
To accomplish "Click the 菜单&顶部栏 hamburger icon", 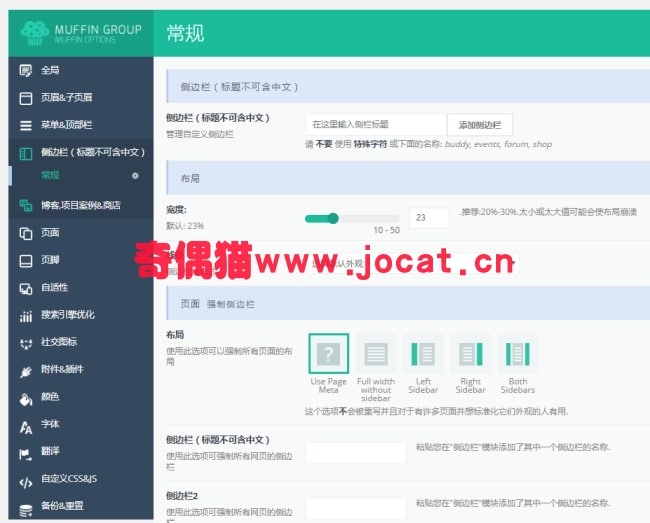I will 26,126.
